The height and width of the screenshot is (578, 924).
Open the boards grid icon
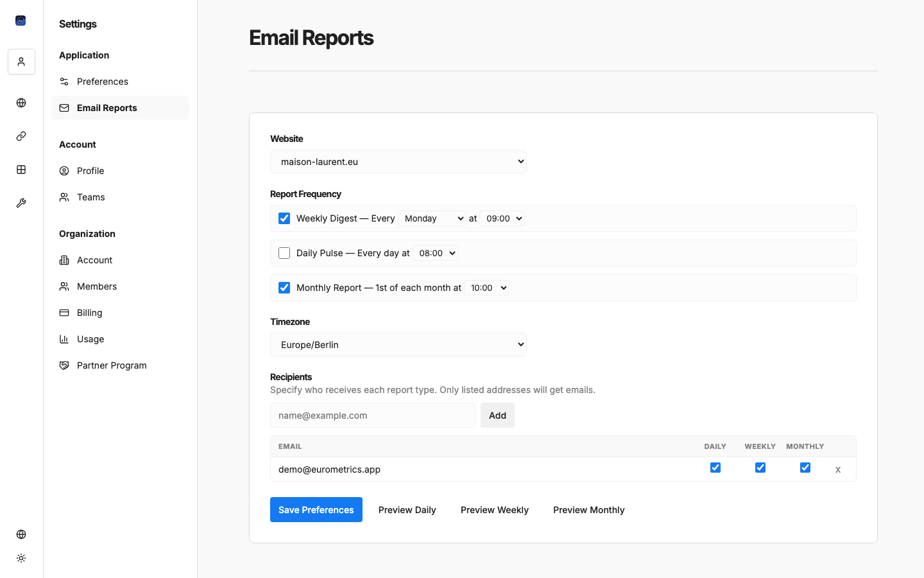[x=21, y=170]
